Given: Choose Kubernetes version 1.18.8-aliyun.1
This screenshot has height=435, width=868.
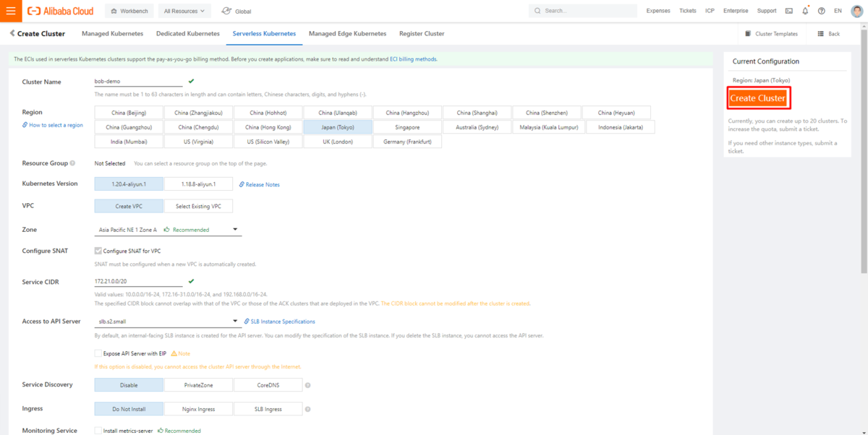Looking at the screenshot, I should [198, 184].
